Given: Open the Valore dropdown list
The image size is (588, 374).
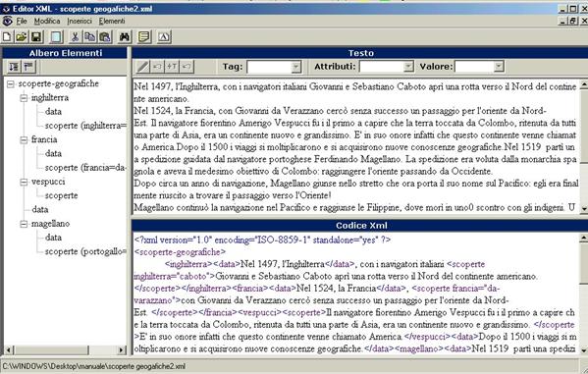Looking at the screenshot, I should [499, 67].
